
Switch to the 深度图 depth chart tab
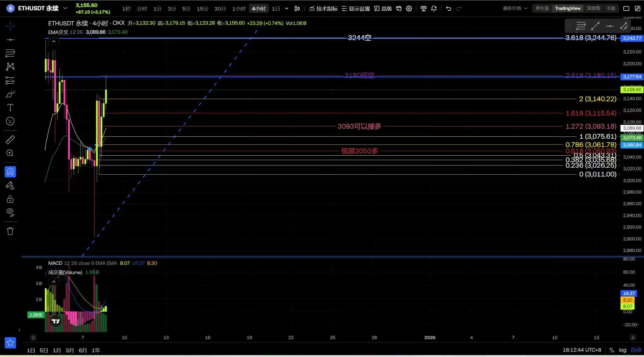pyautogui.click(x=593, y=8)
